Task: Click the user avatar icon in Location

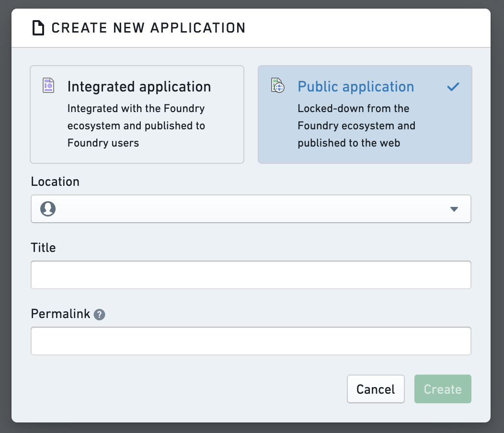Action: click(x=48, y=209)
